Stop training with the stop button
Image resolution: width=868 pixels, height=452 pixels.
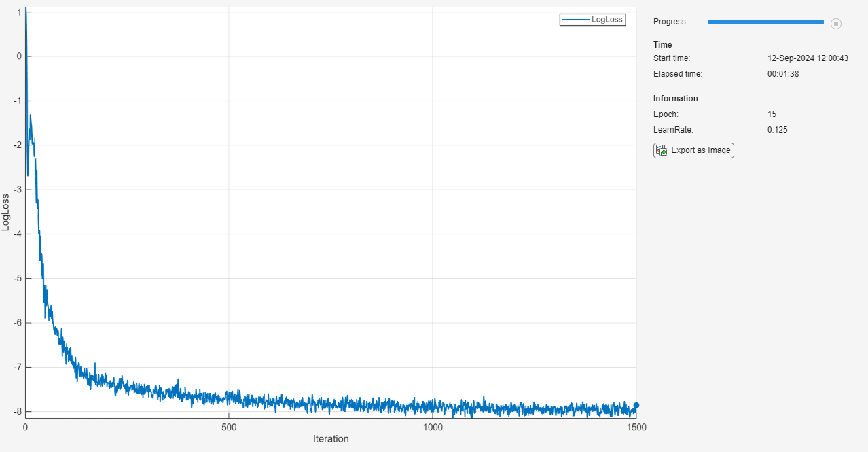pyautogui.click(x=836, y=23)
